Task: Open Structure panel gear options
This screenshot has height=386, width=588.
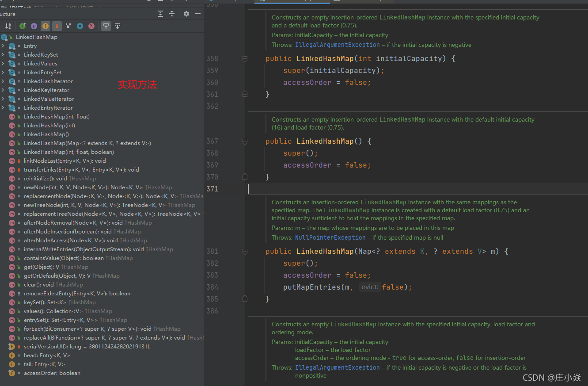Action: coord(186,14)
